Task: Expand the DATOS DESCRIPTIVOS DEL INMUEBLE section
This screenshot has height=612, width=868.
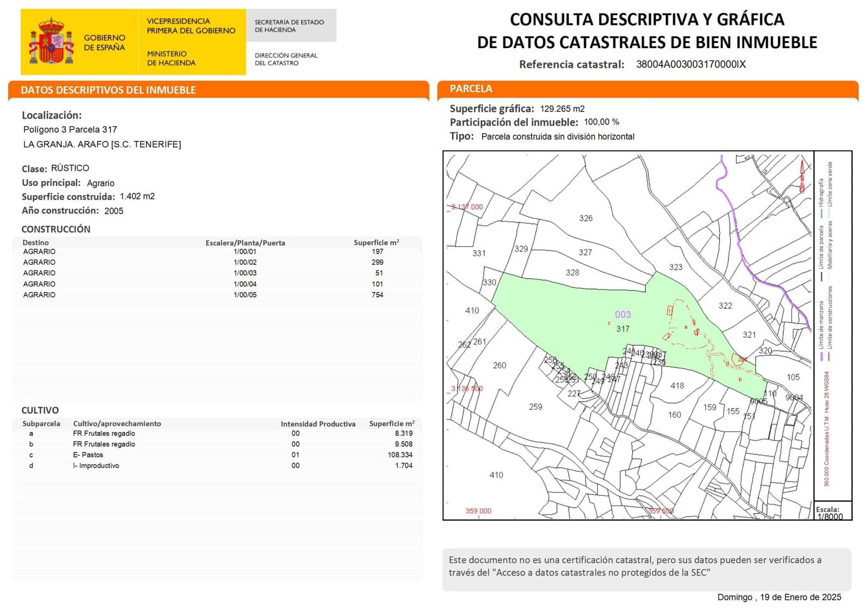Action: click(x=107, y=90)
